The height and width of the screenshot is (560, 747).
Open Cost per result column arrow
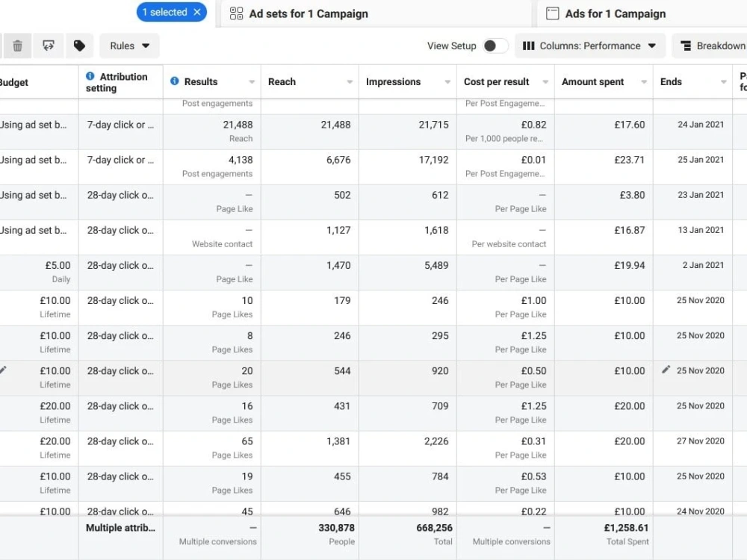(545, 82)
